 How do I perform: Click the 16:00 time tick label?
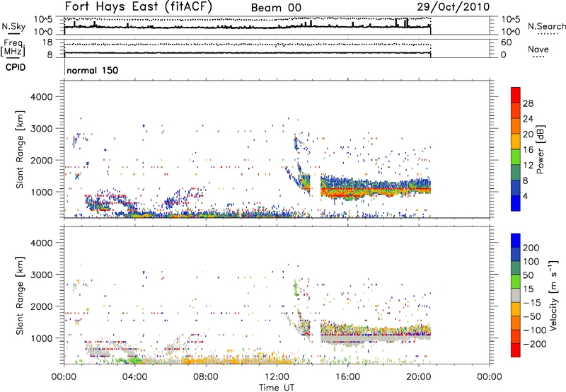[x=347, y=377]
